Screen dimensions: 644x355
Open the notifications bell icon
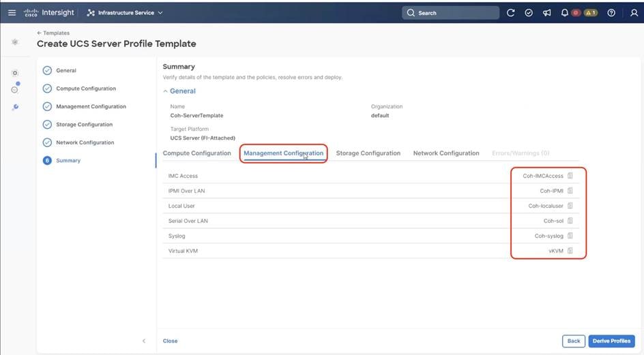point(565,13)
